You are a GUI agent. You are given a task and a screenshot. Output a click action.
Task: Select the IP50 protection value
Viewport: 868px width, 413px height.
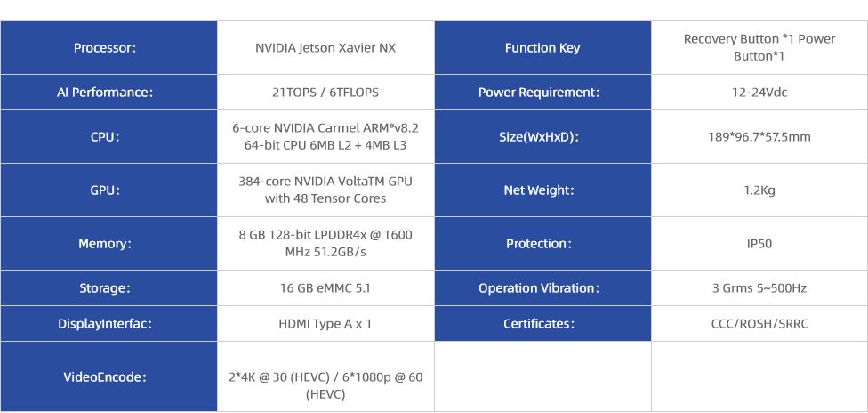[x=759, y=243]
